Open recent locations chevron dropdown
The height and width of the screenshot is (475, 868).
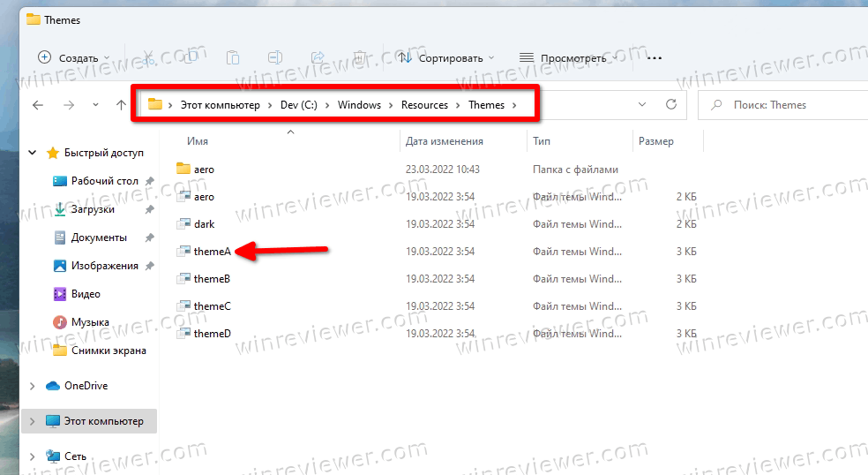tap(96, 105)
